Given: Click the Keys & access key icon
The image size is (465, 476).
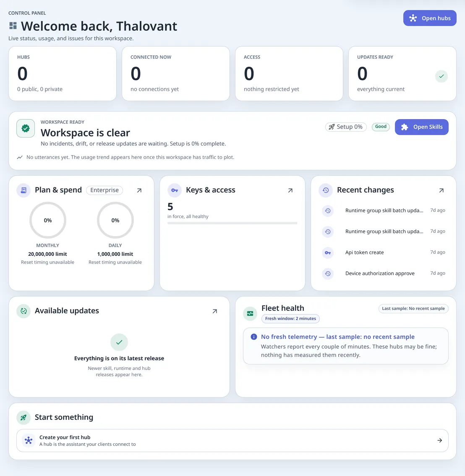Looking at the screenshot, I should (174, 190).
